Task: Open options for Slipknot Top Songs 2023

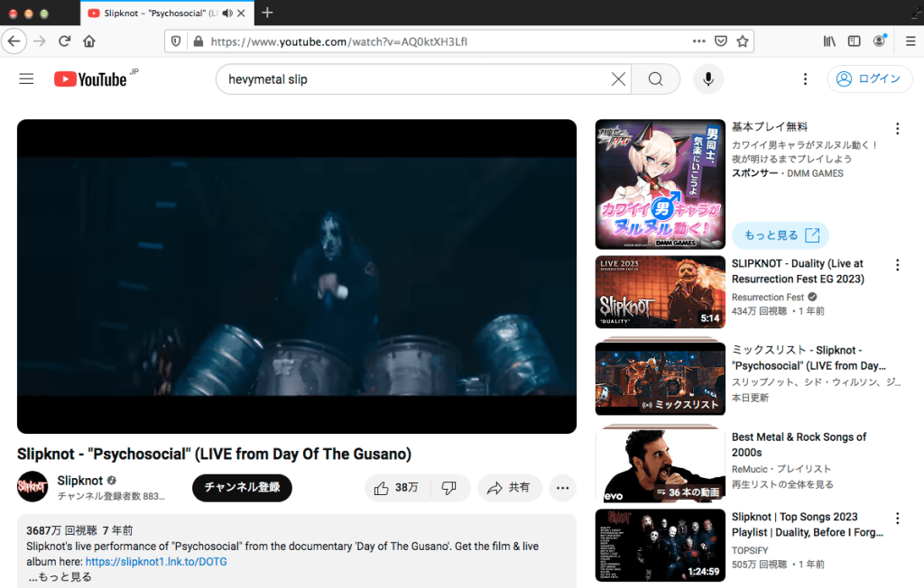Action: tap(898, 519)
